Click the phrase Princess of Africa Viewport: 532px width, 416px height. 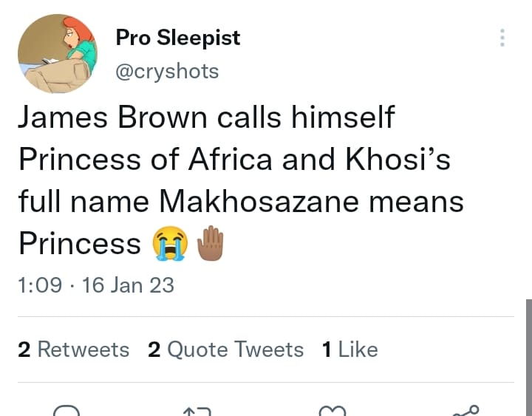146,160
